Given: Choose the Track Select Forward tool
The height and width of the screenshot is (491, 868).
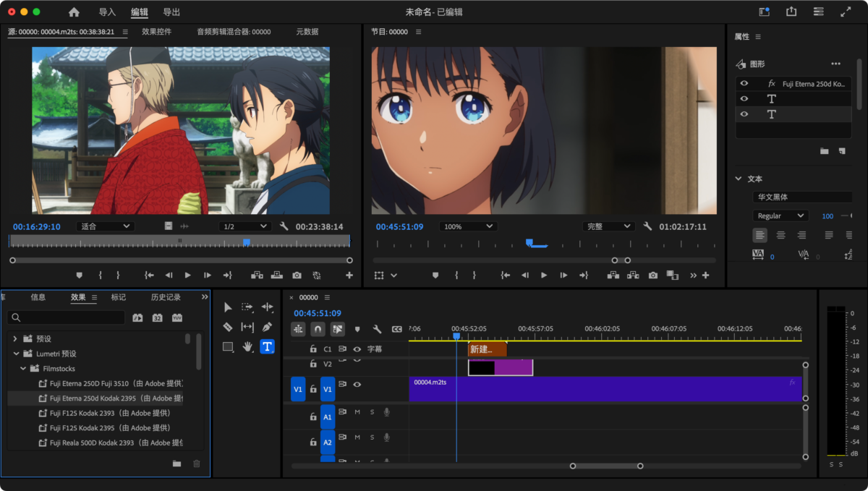Looking at the screenshot, I should click(247, 307).
